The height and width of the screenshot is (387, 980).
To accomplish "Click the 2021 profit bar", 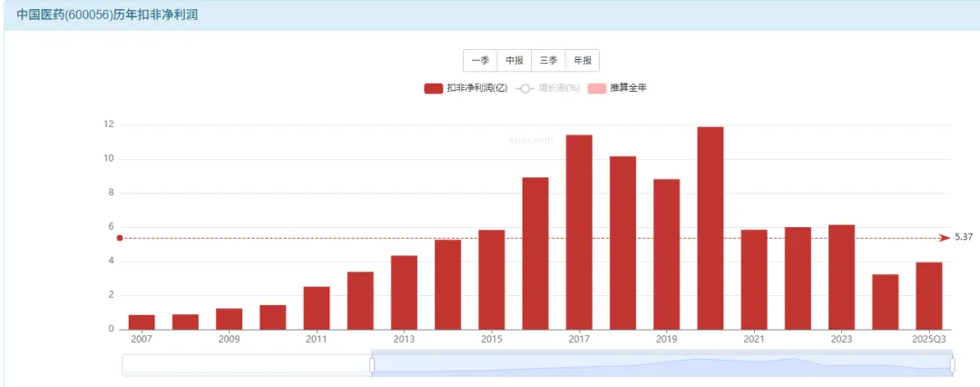I will [x=754, y=279].
